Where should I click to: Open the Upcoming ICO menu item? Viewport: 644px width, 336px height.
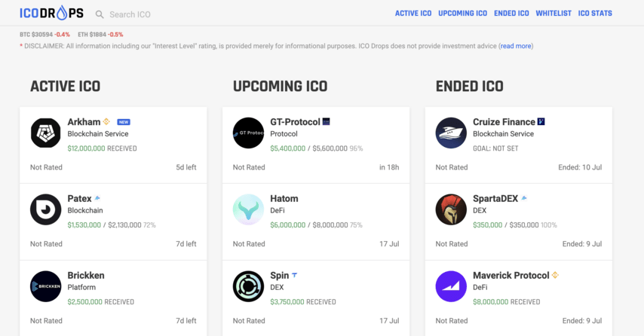(x=462, y=13)
